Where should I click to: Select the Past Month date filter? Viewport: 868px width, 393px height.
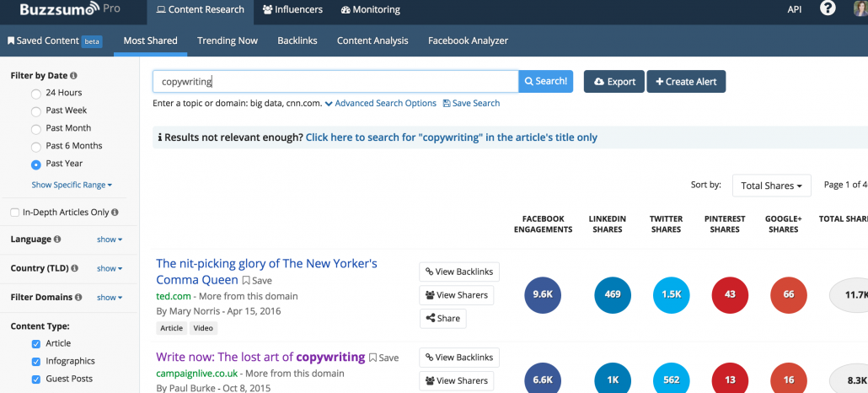(x=35, y=128)
